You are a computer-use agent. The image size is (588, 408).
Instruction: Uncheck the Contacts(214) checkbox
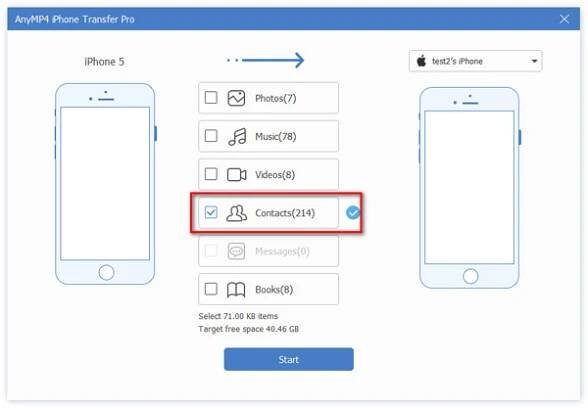click(x=211, y=212)
